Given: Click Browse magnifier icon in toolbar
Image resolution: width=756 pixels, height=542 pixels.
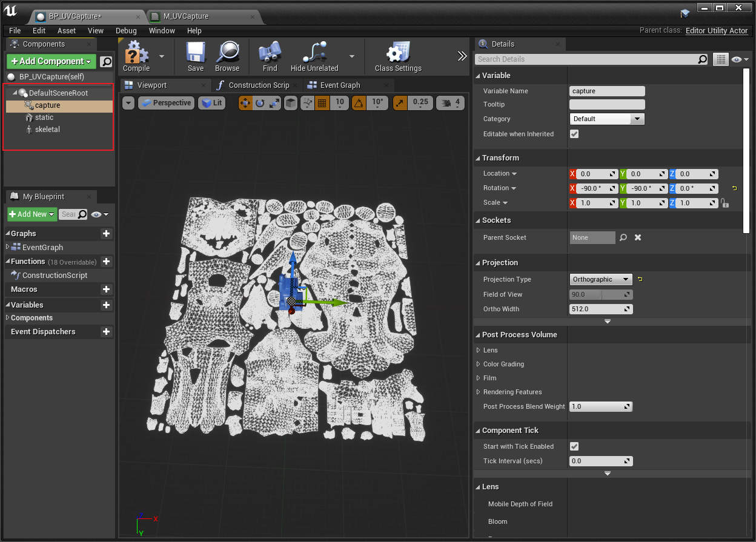Looking at the screenshot, I should [227, 53].
